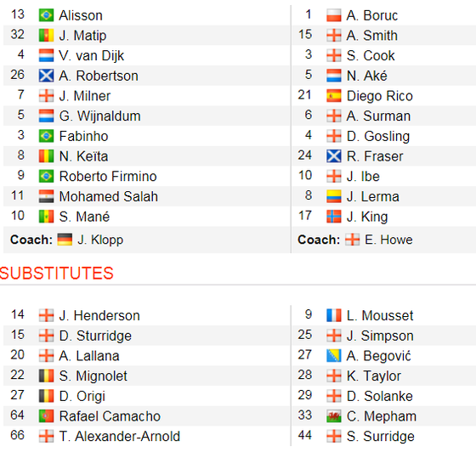
Task: Click the Portugal flag next to Rafael Camacho
Action: (x=46, y=416)
